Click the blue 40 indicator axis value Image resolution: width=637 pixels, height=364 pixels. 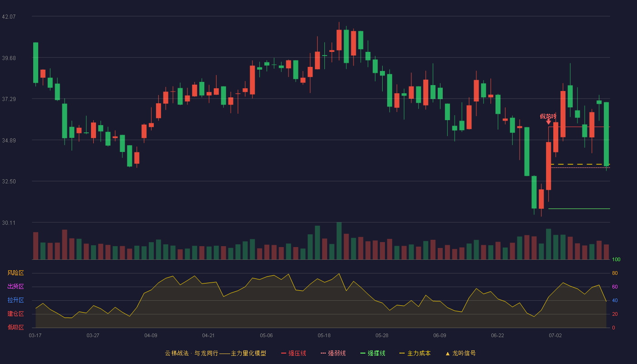pos(615,300)
